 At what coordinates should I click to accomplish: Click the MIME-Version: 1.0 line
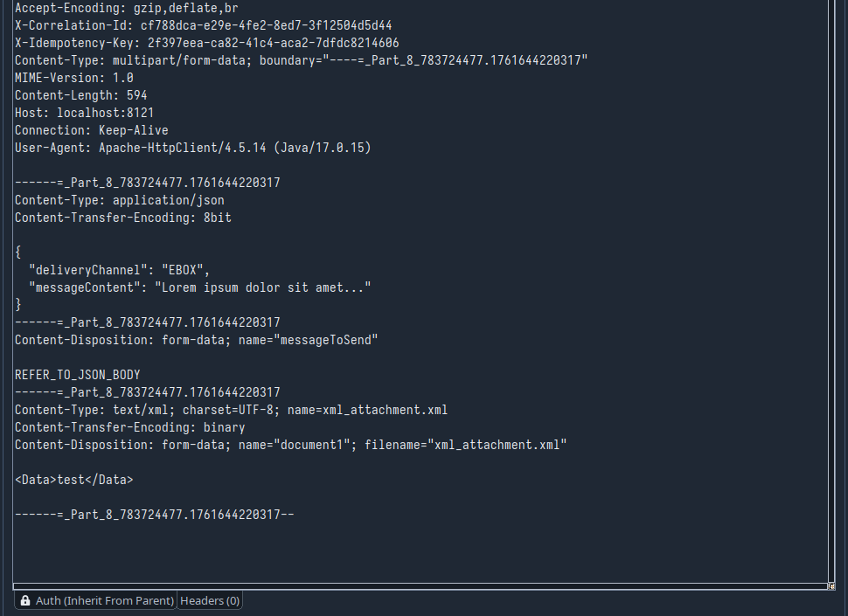pos(73,78)
